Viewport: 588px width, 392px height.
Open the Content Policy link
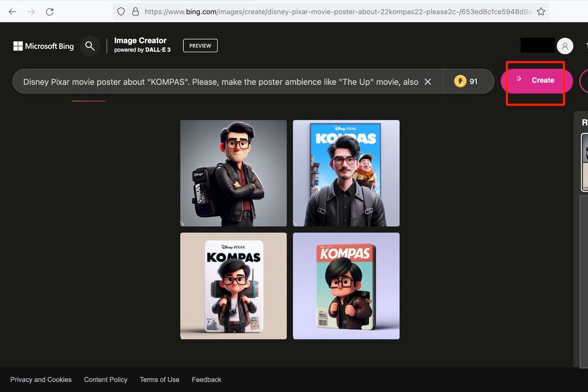point(105,380)
